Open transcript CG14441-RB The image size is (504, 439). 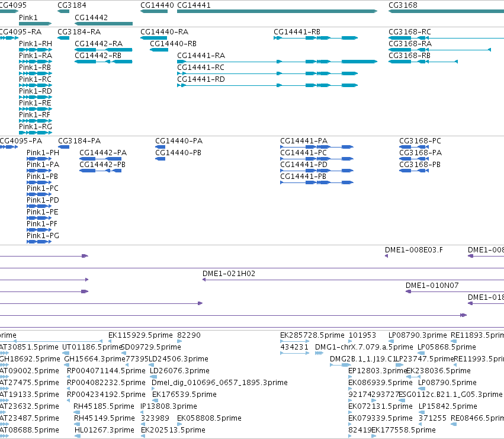(297, 32)
